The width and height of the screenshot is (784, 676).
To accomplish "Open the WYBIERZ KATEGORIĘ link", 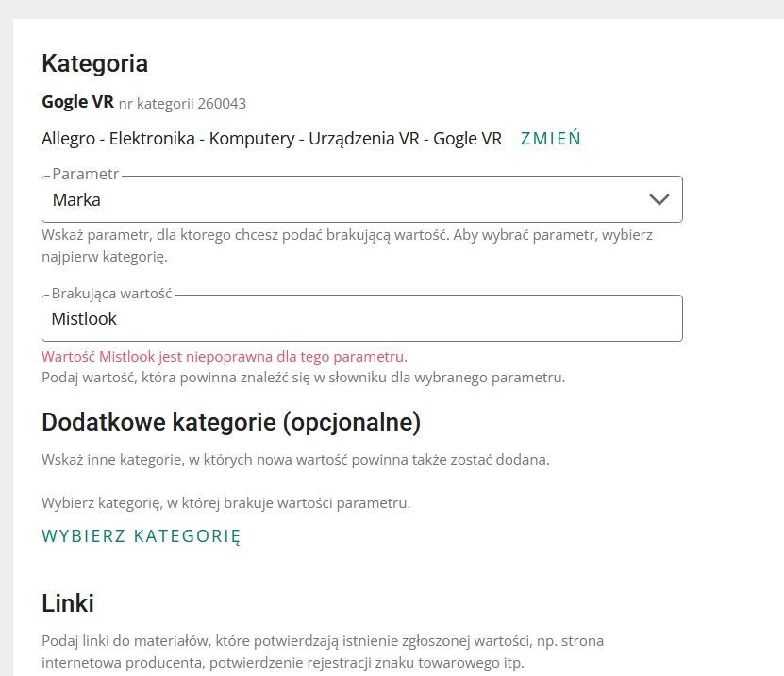I will (x=142, y=536).
